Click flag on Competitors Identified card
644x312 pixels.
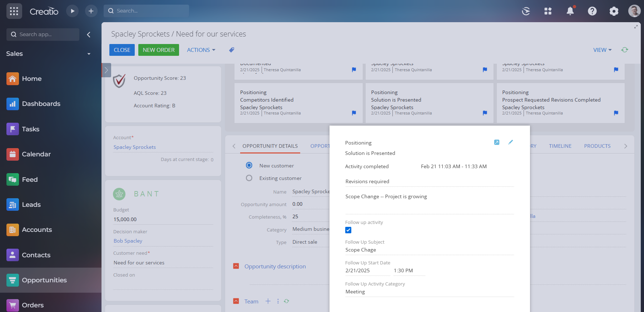click(x=354, y=113)
